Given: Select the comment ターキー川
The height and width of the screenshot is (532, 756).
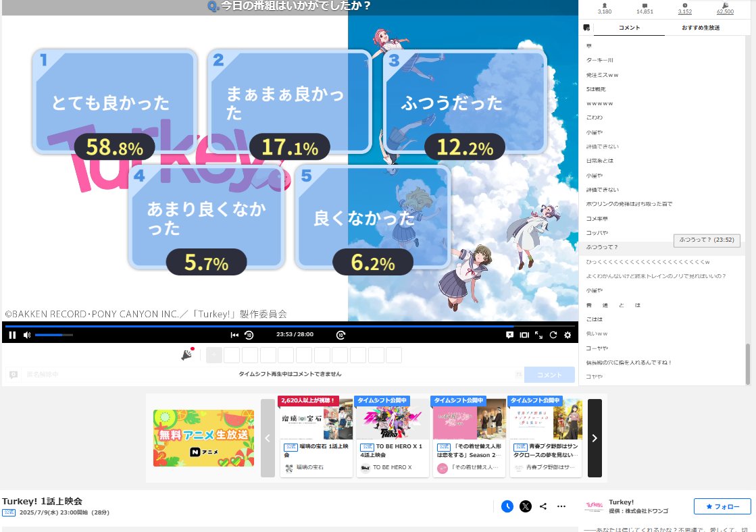Looking at the screenshot, I should [599, 60].
